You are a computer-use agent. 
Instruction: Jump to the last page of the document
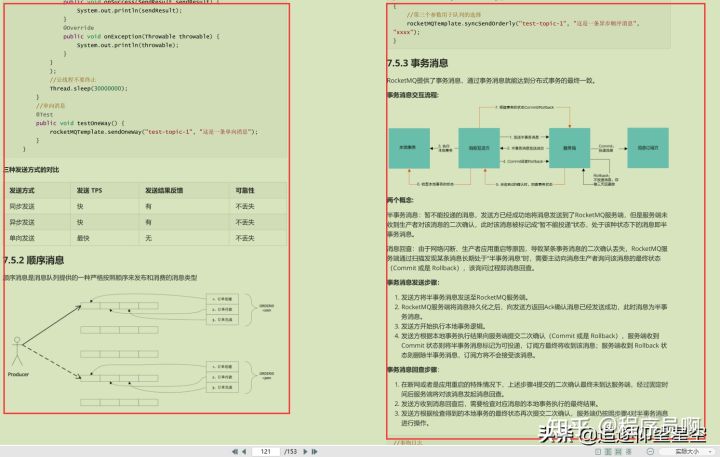tap(315, 451)
